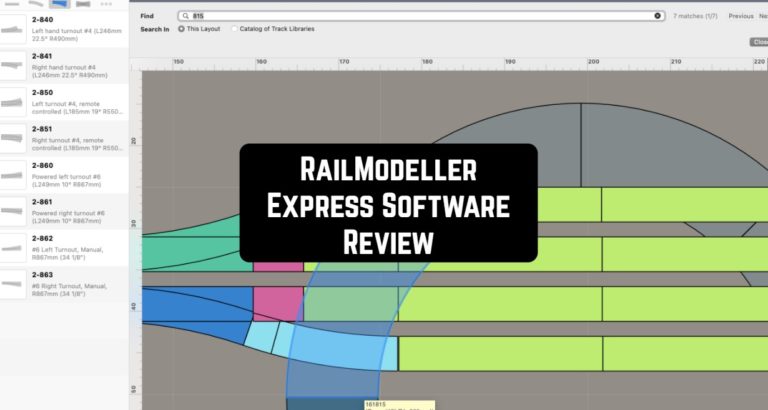Click the 7 matches (1/7) counter

click(695, 16)
